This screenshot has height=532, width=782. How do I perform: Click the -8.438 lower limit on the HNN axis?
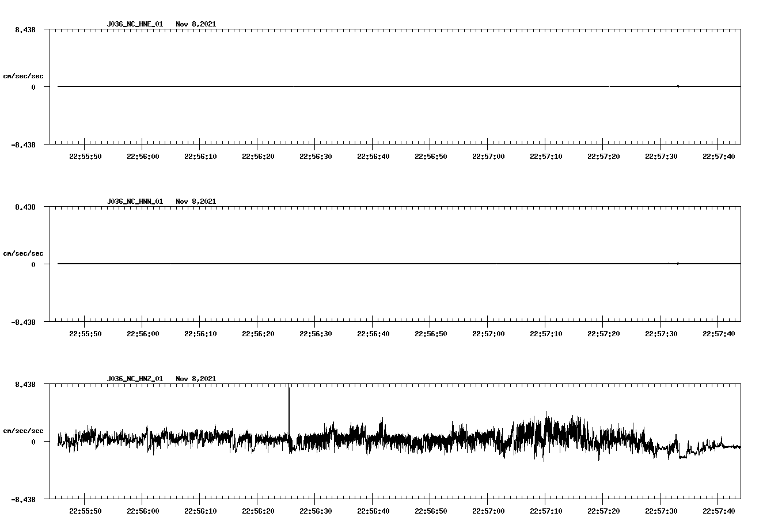click(23, 322)
